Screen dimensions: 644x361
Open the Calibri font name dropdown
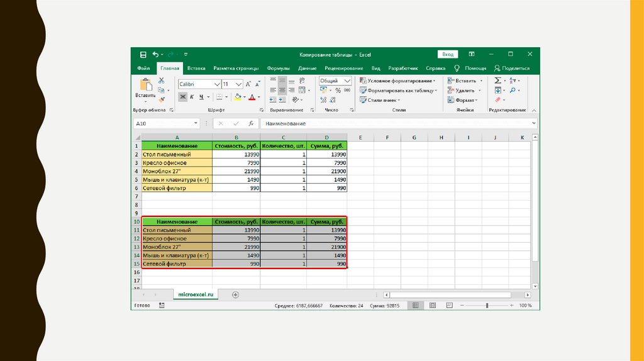click(217, 84)
